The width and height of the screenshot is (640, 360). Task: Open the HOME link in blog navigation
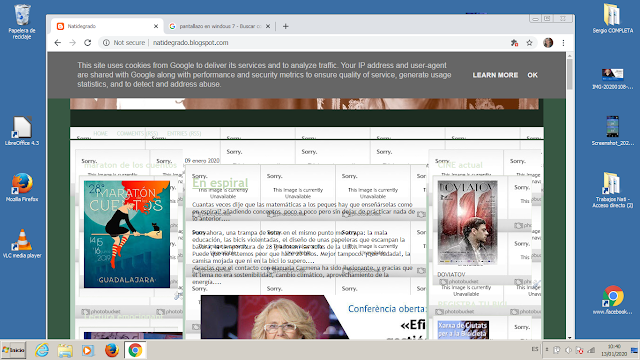pyautogui.click(x=100, y=133)
